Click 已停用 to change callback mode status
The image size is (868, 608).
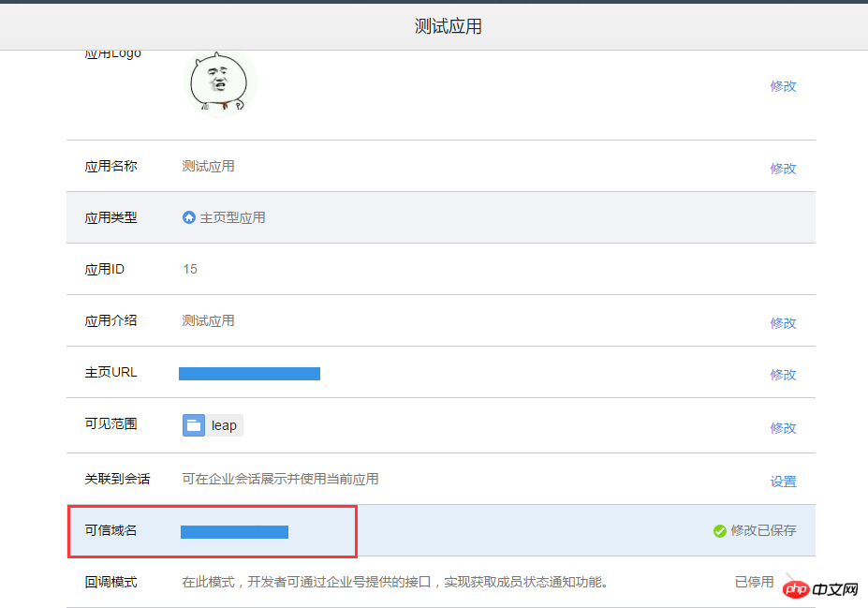click(x=753, y=582)
